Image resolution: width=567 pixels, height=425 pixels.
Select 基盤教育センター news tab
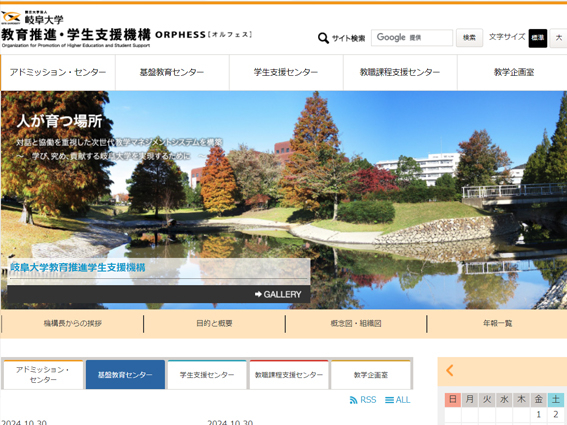125,375
